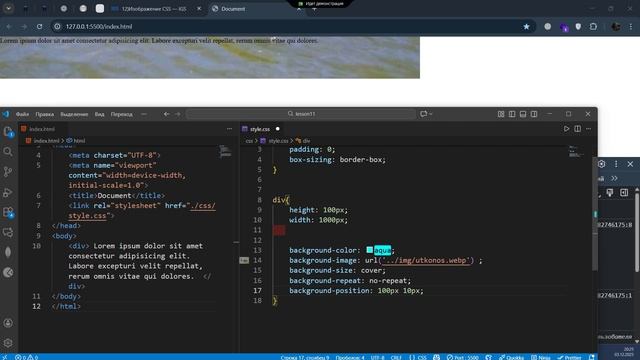Click the unsaved dot on style.css tab
Screen dimensions: 640x360
(x=278, y=129)
